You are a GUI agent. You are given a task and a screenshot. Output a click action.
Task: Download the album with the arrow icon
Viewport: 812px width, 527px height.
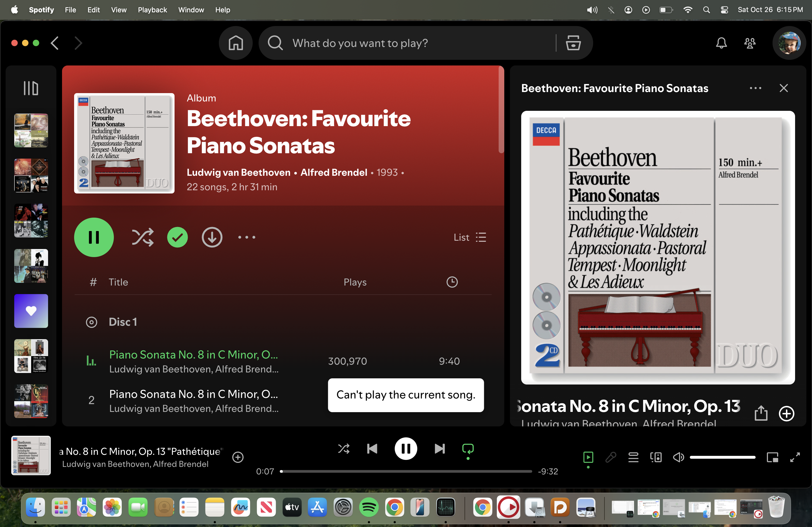(212, 237)
